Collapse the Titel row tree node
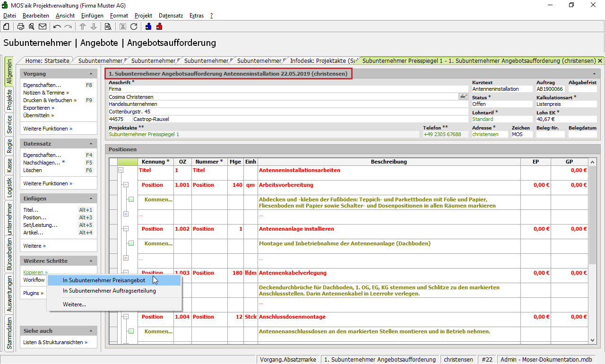This screenshot has width=605, height=364. [x=121, y=170]
